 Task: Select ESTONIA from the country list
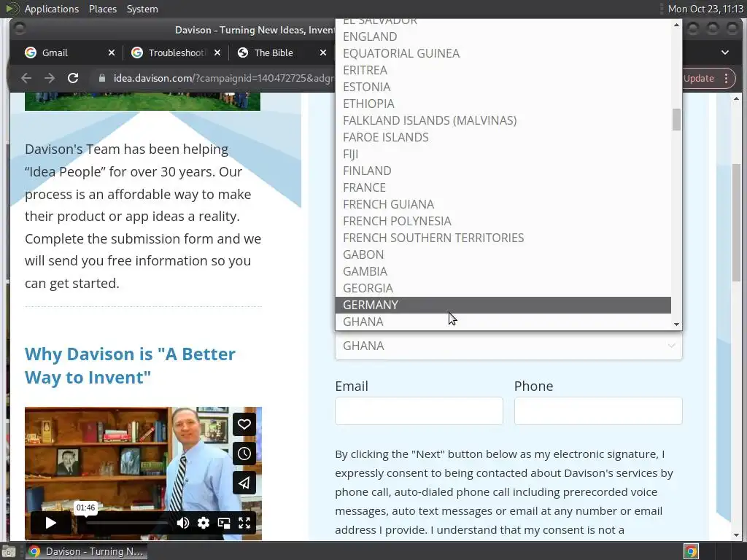click(x=503, y=87)
